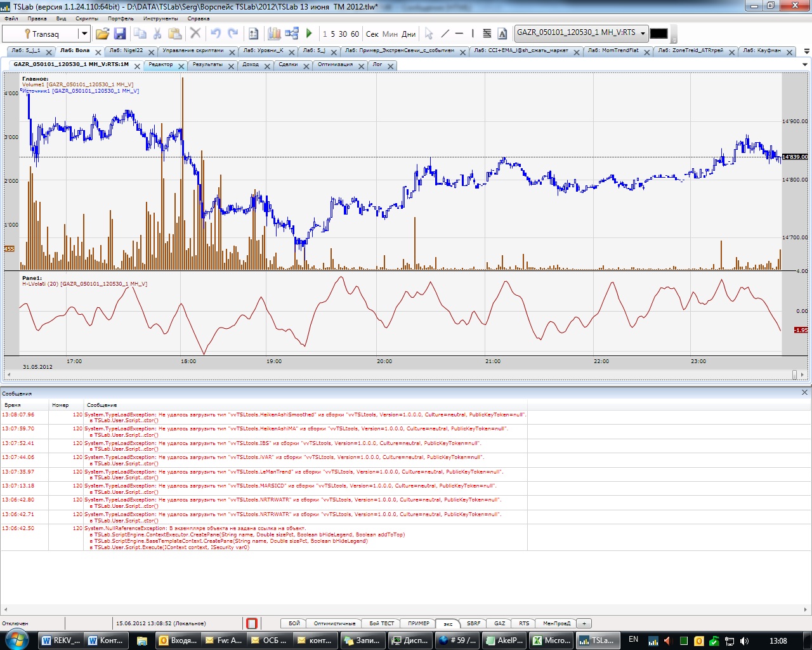Switch timeframe unit to Мин

tap(390, 34)
